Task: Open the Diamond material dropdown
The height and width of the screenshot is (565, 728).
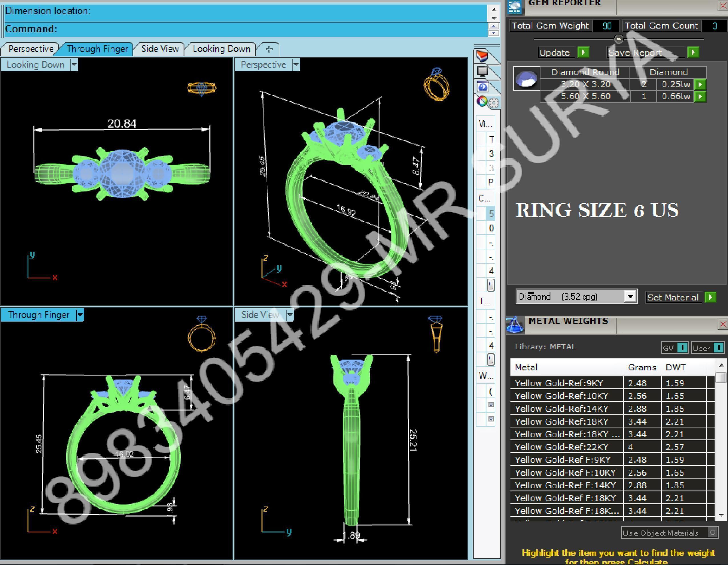Action: tap(630, 296)
